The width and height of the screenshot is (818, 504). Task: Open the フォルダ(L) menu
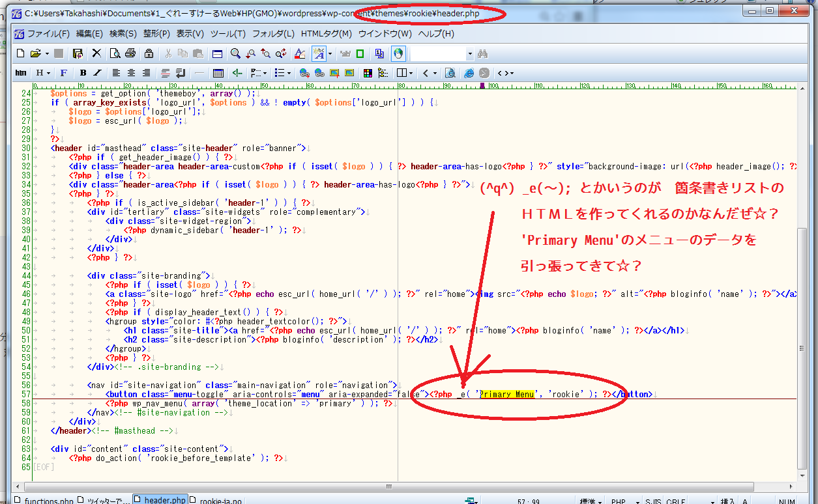(273, 33)
